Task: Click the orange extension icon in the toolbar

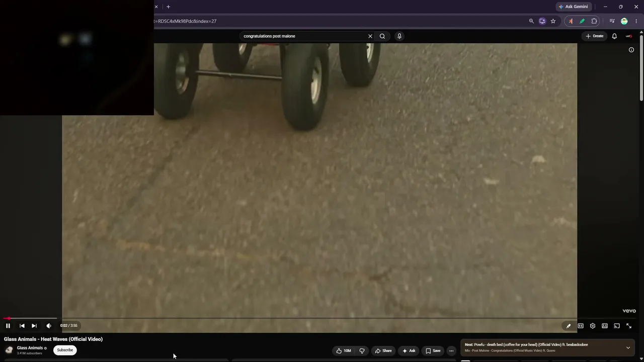Action: click(x=571, y=21)
